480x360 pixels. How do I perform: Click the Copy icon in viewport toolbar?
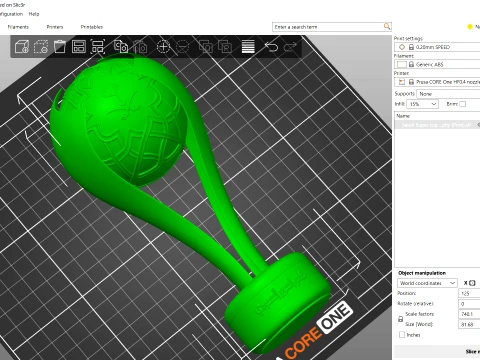click(121, 47)
